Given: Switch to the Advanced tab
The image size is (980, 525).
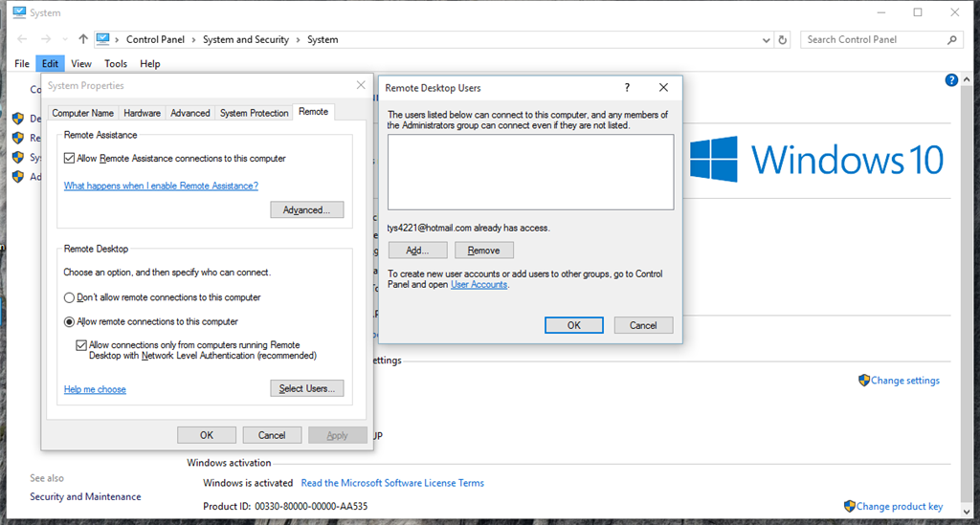Looking at the screenshot, I should point(190,113).
